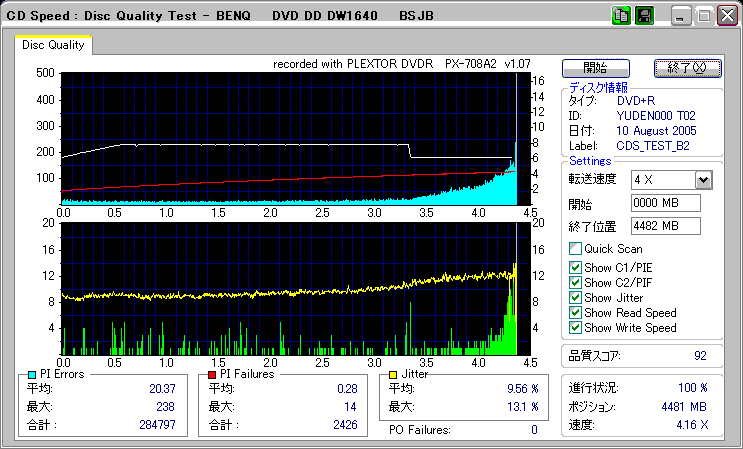Open the 転送速度 speed dropdown
Screen dimensions: 743x449
pos(703,179)
